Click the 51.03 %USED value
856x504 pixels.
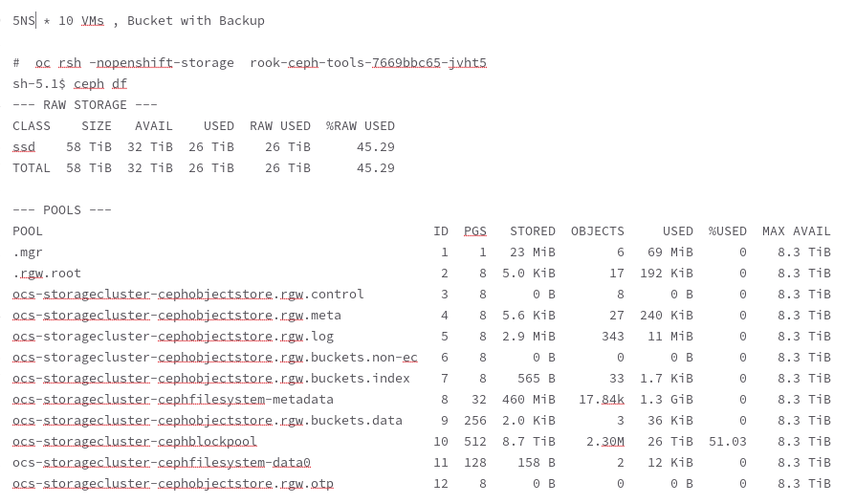(x=728, y=441)
